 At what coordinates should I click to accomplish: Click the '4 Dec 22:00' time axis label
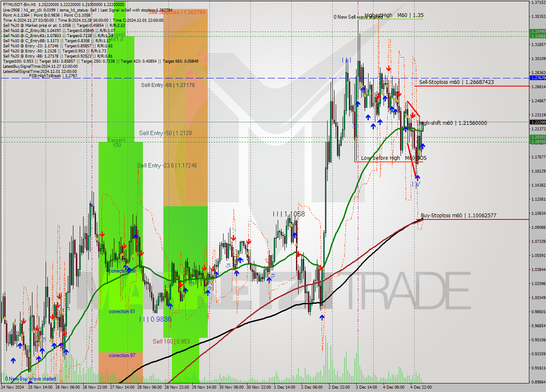[421, 388]
